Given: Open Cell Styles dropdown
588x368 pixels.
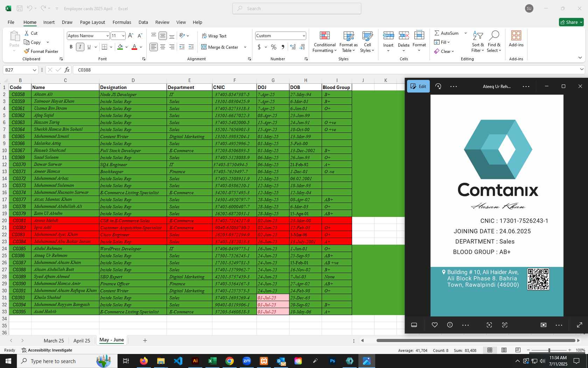Looking at the screenshot, I should (367, 42).
